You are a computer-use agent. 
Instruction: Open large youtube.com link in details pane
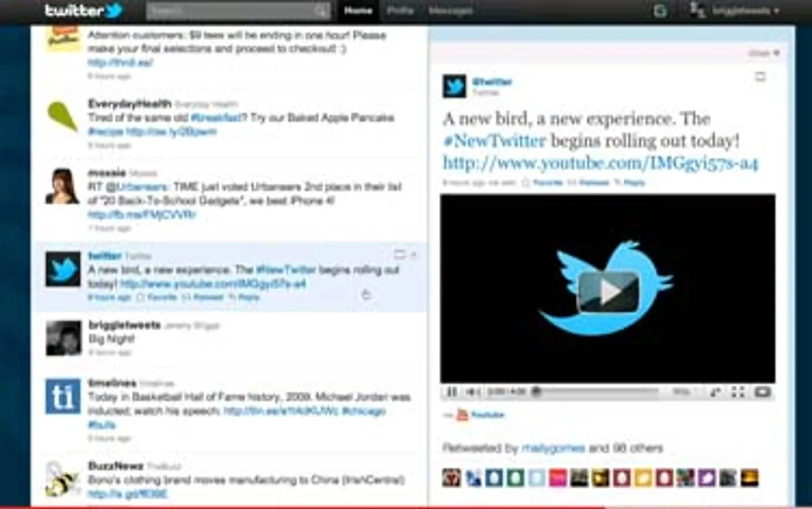pyautogui.click(x=600, y=163)
